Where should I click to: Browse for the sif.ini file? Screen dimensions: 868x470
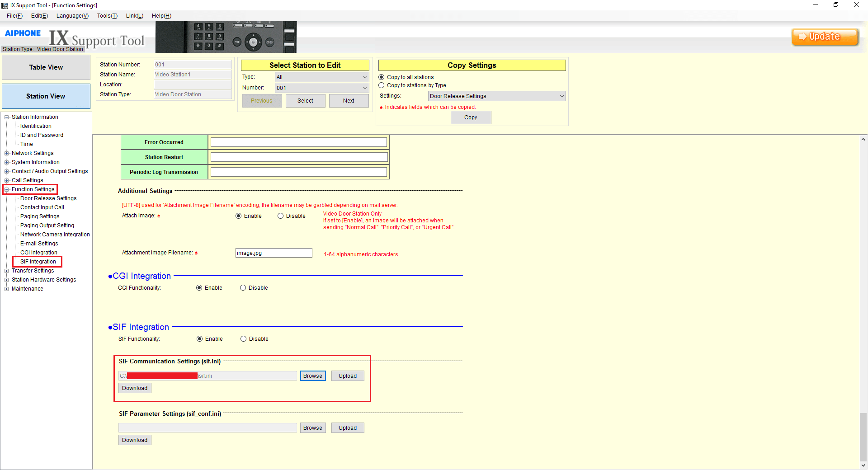tap(313, 376)
